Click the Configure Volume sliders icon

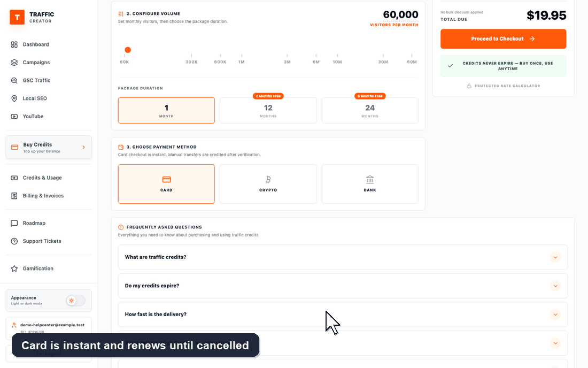point(121,14)
